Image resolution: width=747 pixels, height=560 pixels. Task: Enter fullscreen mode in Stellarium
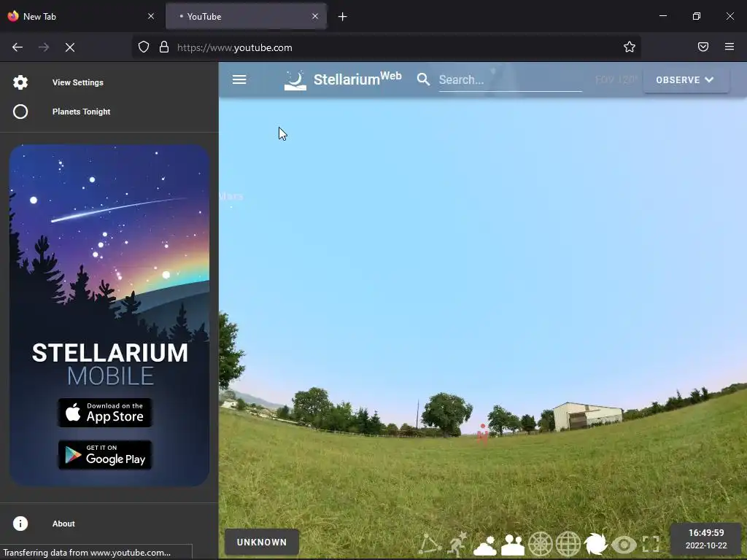click(x=651, y=544)
